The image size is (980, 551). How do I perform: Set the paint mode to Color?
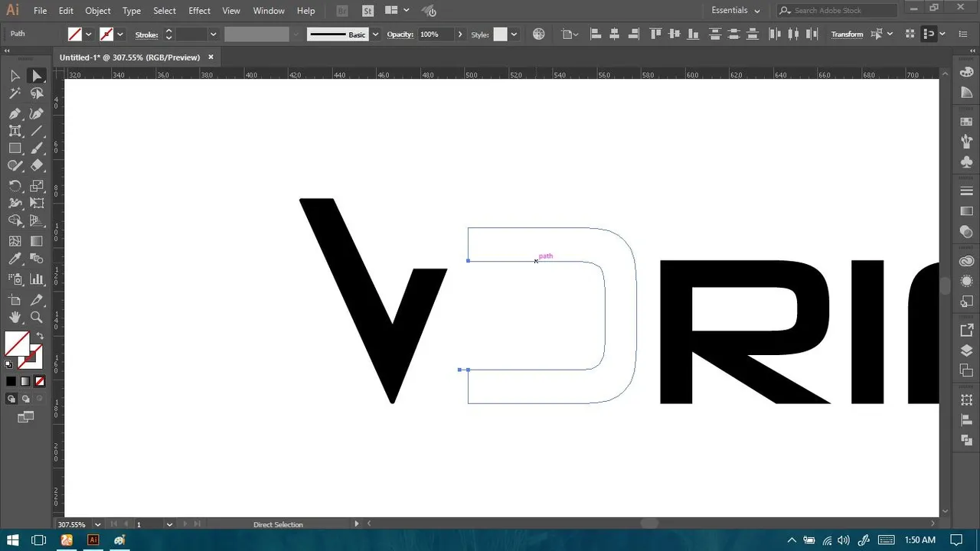[11, 381]
